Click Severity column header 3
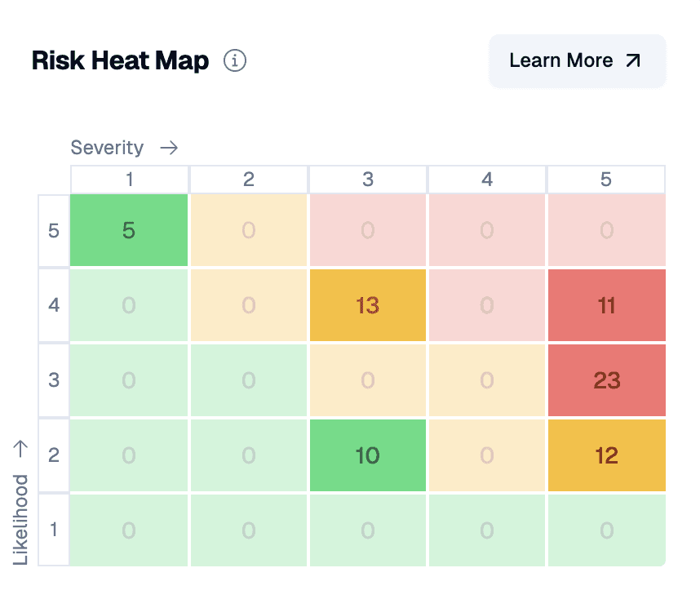The width and height of the screenshot is (700, 599). pyautogui.click(x=368, y=180)
